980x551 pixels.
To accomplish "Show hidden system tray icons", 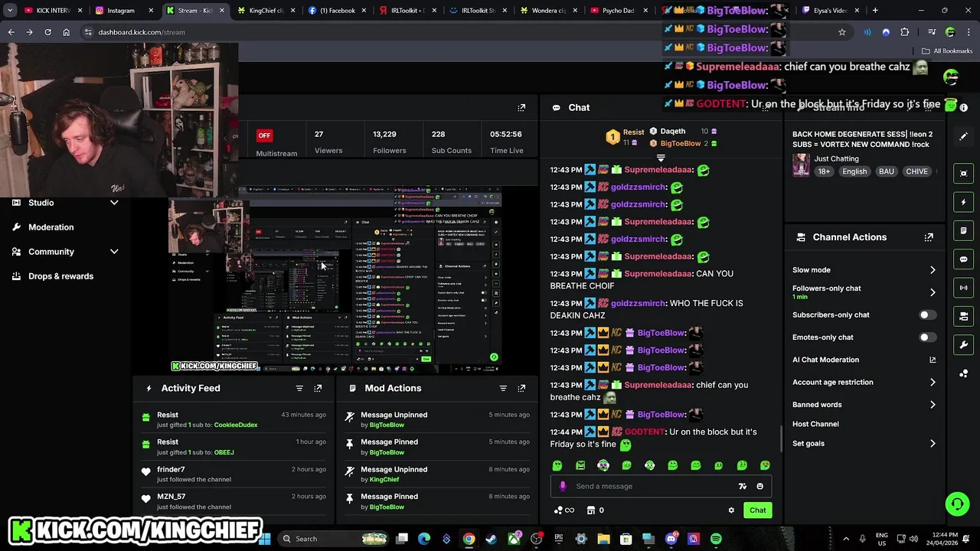I will click(x=846, y=539).
